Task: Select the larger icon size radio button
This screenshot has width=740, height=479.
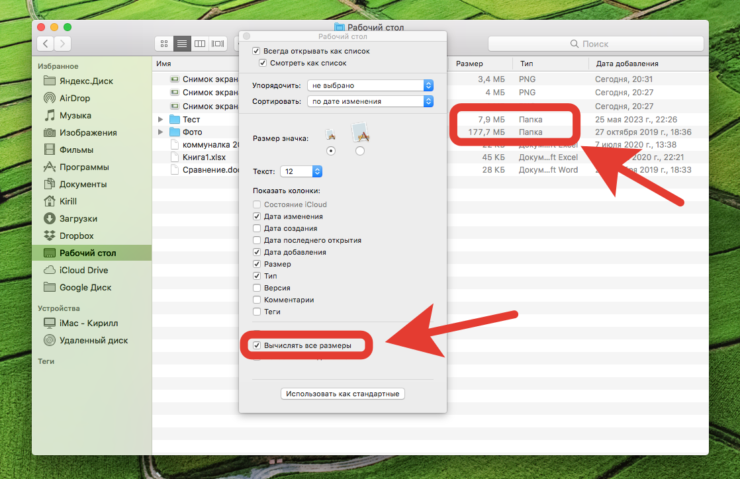Action: [360, 151]
